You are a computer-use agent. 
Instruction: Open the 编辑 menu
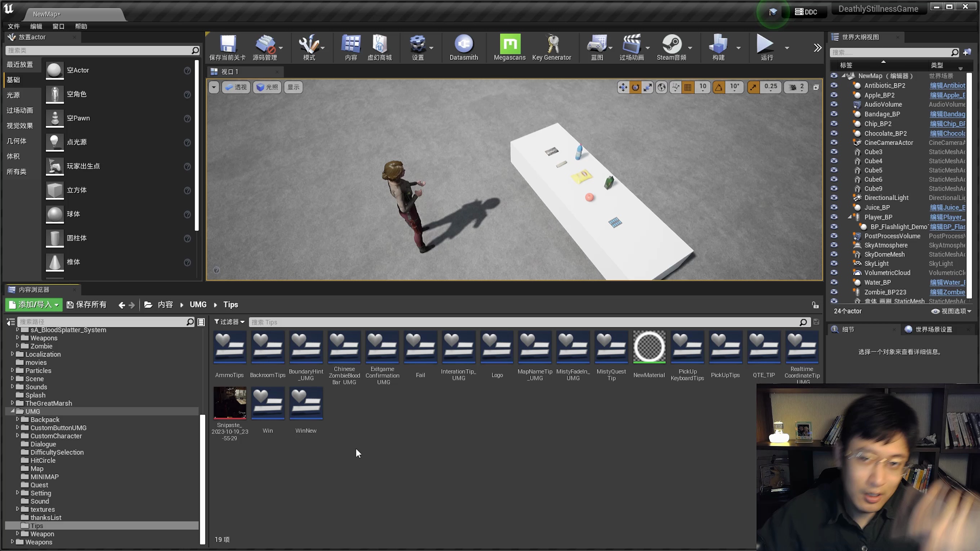point(36,26)
